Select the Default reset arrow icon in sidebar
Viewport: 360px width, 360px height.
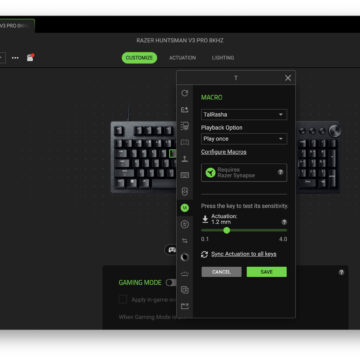tap(185, 93)
